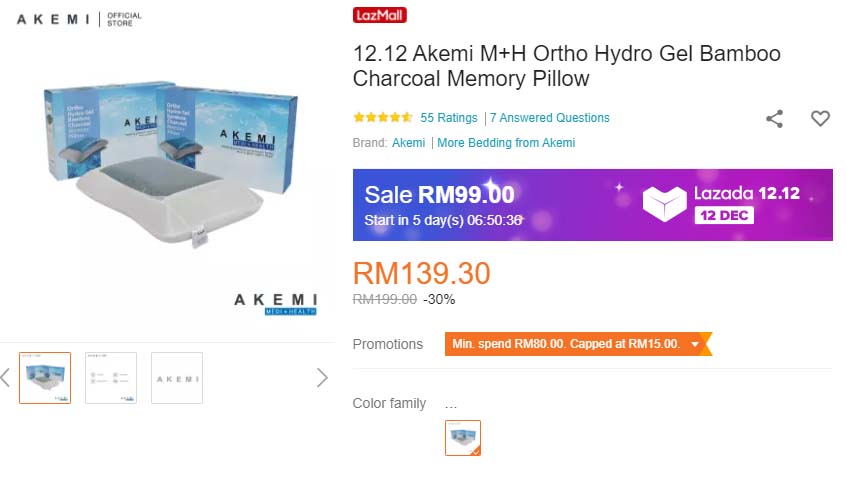
Task: Add product to wishlist with heart icon
Action: (x=820, y=118)
